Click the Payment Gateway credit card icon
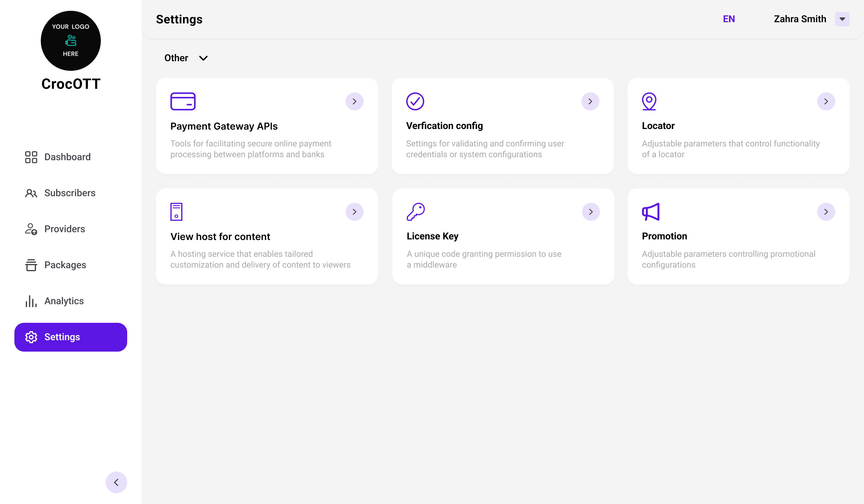Screen dimensions: 864x504 coord(183,101)
